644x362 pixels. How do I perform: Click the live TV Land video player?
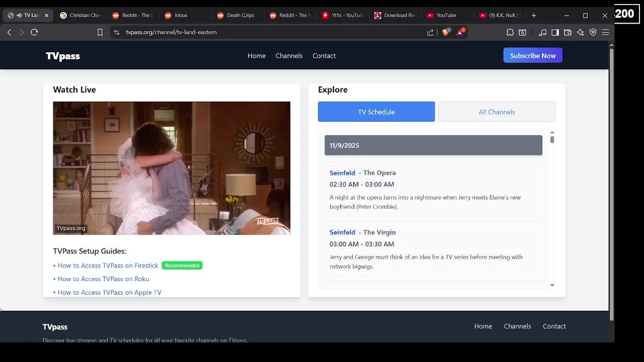coord(172,168)
